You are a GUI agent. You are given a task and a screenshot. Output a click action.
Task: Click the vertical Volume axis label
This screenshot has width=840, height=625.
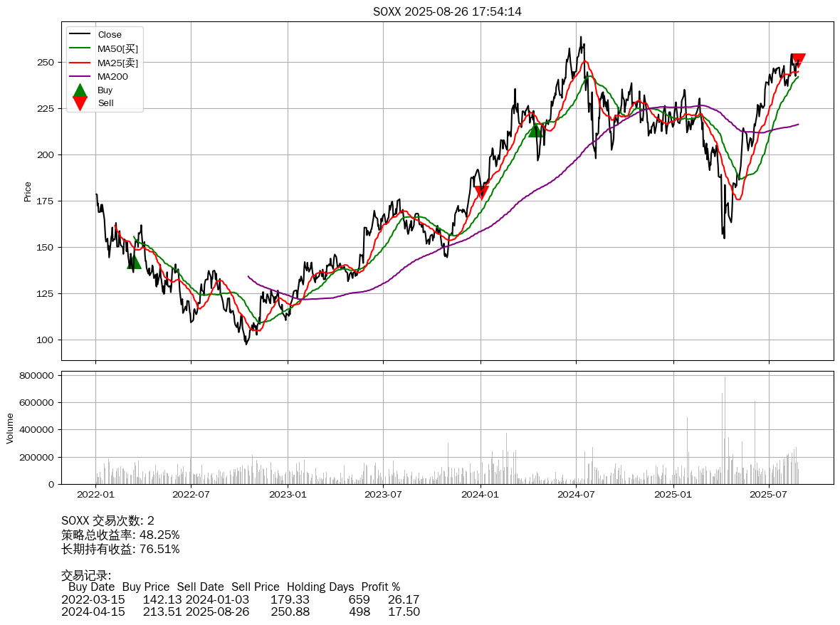(x=10, y=428)
